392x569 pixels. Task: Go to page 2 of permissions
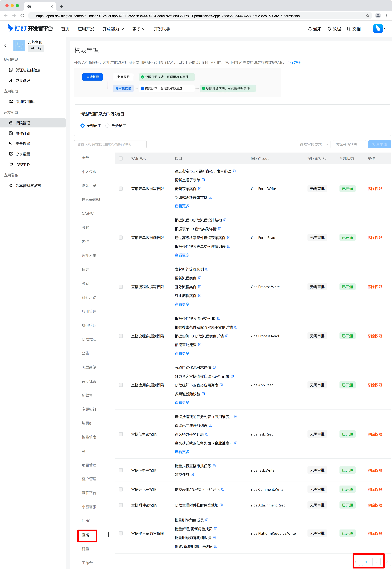click(x=376, y=562)
